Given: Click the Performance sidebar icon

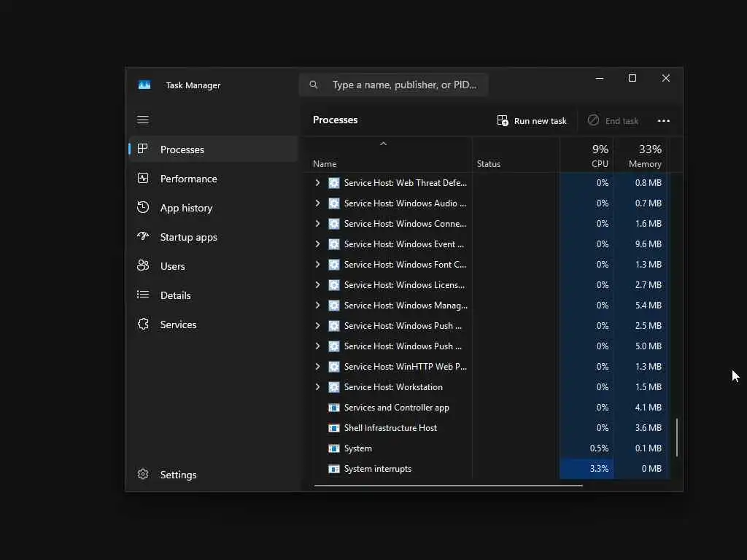Looking at the screenshot, I should point(143,178).
